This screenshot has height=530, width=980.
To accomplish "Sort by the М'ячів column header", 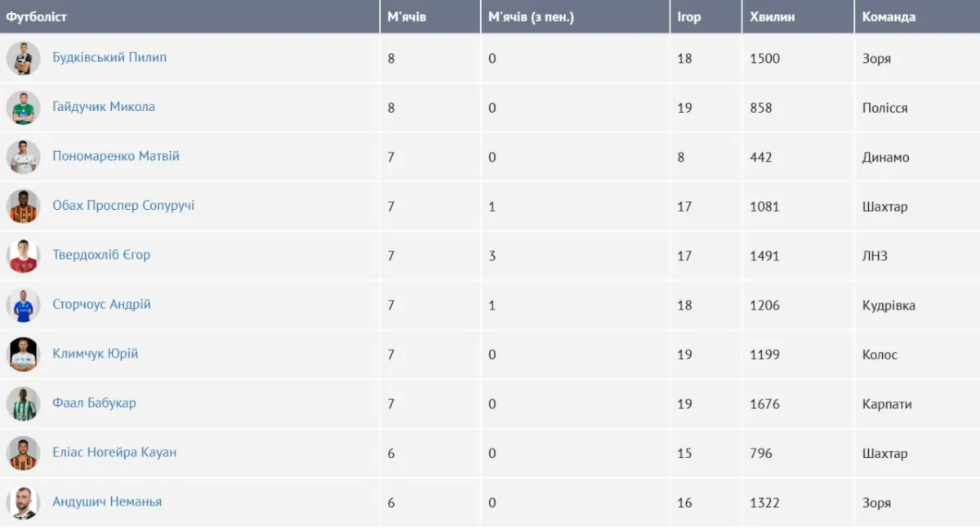I will pyautogui.click(x=407, y=16).
